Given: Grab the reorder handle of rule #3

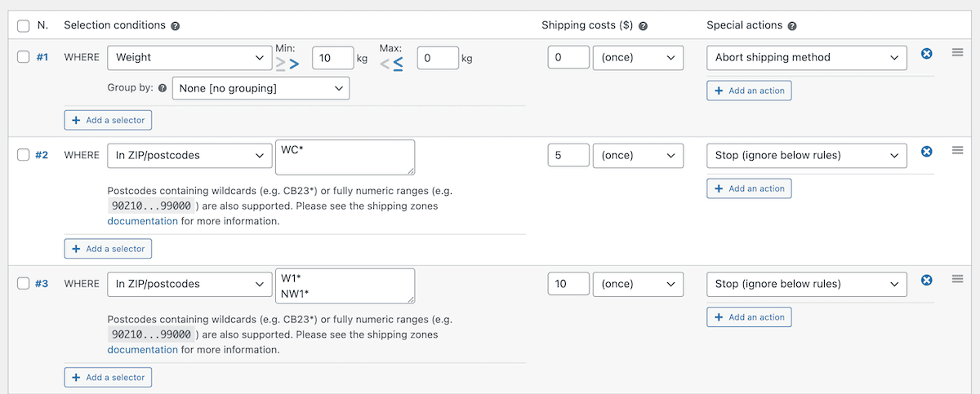Looking at the screenshot, I should click(x=958, y=278).
